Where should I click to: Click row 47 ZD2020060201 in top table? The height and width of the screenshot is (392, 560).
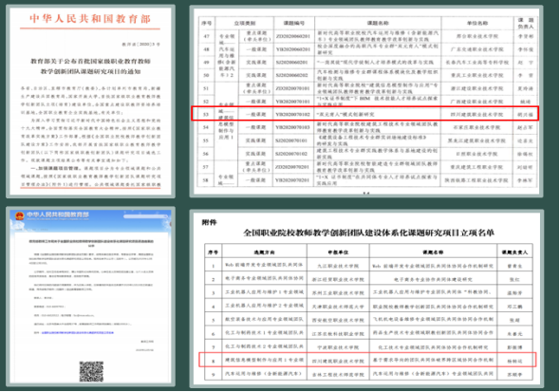click(x=294, y=36)
